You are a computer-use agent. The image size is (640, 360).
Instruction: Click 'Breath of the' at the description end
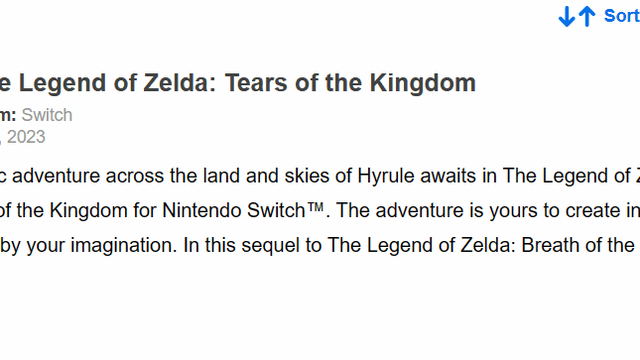(x=578, y=245)
